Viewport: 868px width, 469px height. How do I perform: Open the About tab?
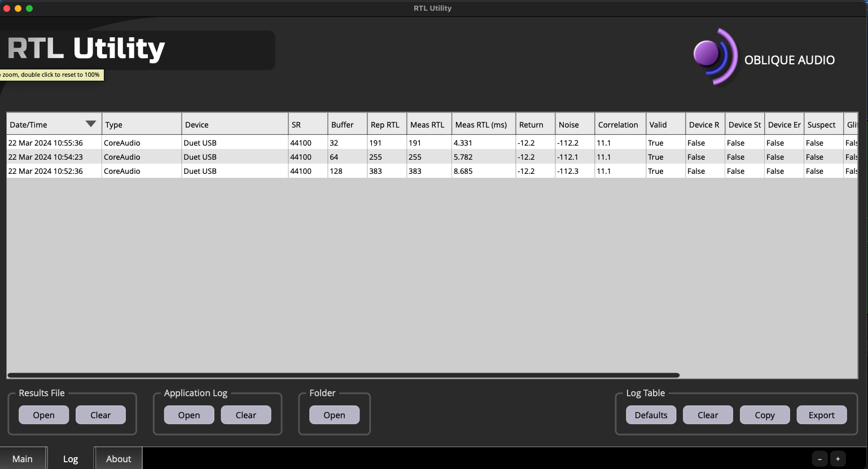click(119, 459)
